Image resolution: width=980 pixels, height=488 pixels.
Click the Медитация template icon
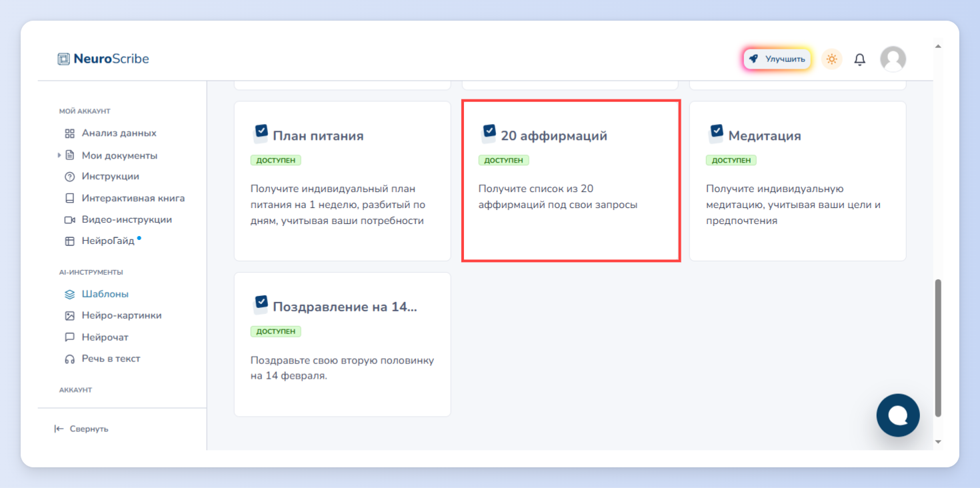(716, 133)
